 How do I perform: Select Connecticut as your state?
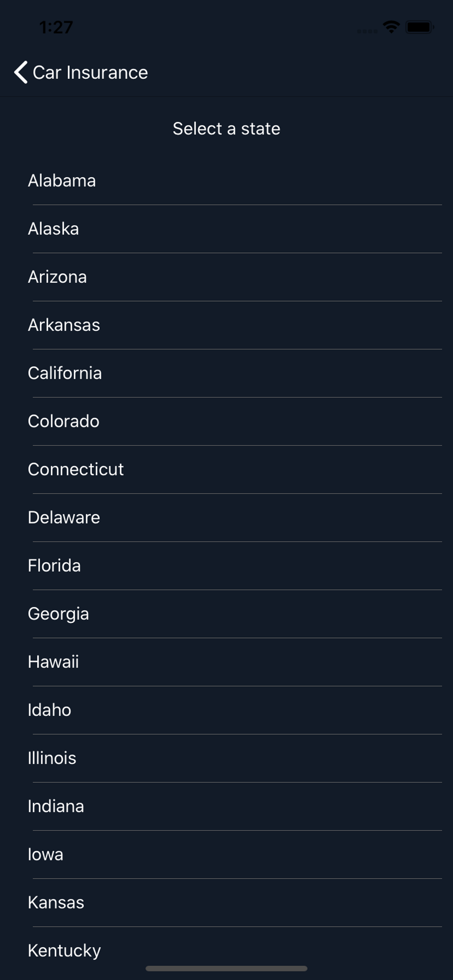point(76,470)
